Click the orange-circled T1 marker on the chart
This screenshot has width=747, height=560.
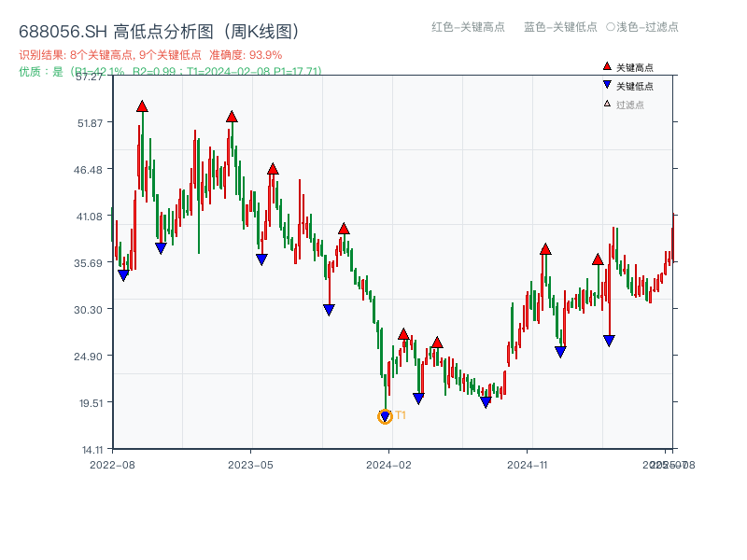(385, 417)
